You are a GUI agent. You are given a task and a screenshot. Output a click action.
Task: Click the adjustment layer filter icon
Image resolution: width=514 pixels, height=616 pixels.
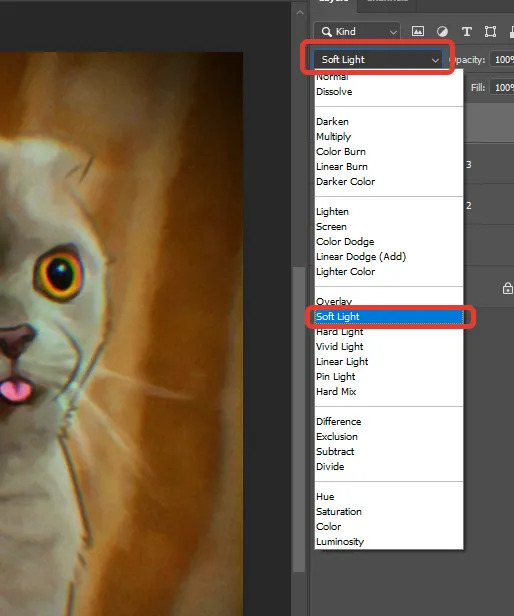pos(442,31)
